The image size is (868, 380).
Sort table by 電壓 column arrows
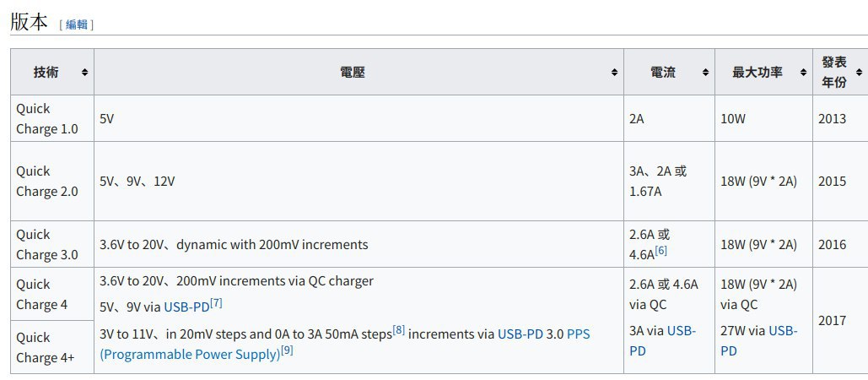click(614, 72)
